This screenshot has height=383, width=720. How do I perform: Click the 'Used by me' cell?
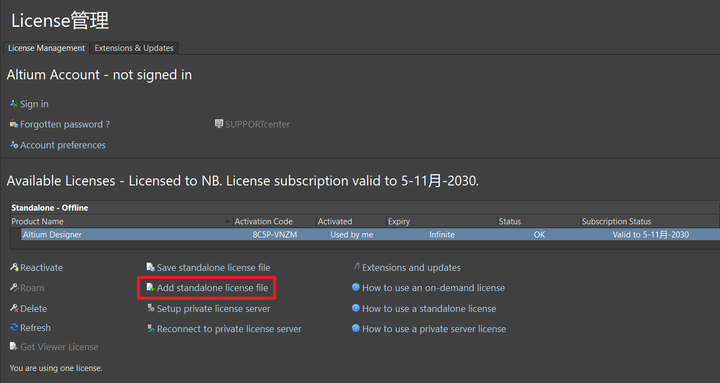point(352,235)
